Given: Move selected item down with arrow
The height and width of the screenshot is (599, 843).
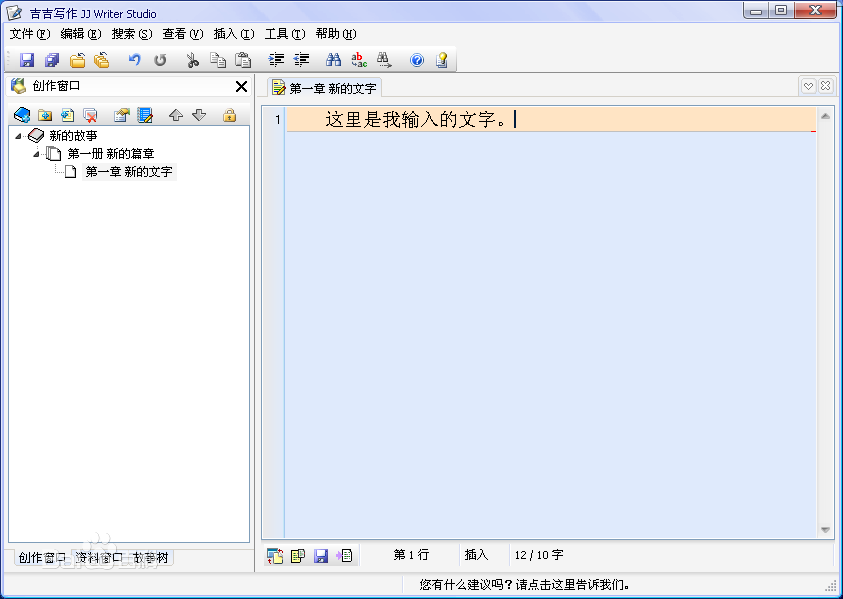Looking at the screenshot, I should tap(199, 115).
